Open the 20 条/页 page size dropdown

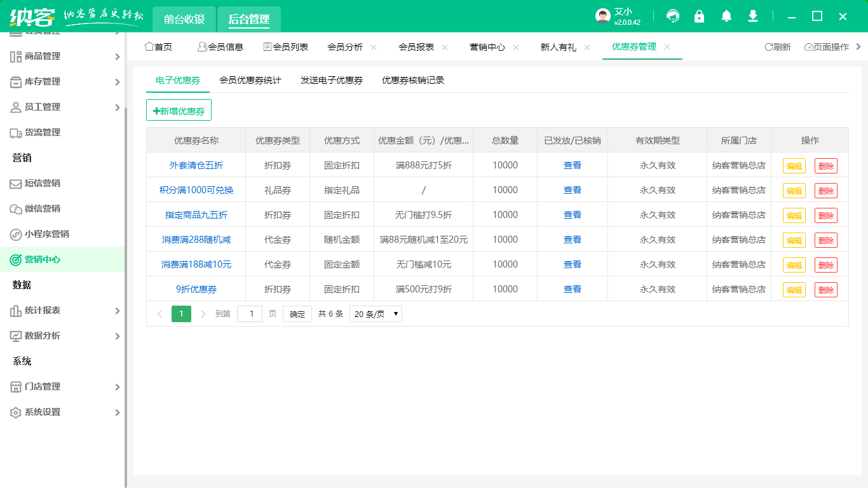coord(376,314)
